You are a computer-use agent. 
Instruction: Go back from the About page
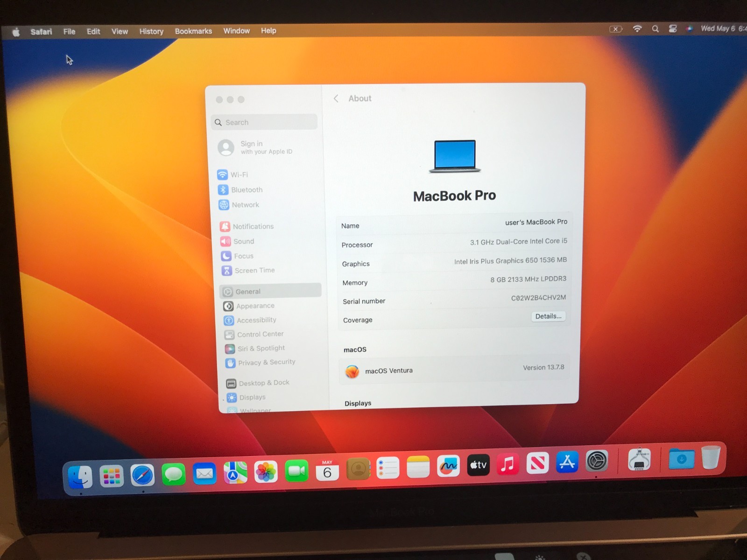[336, 98]
